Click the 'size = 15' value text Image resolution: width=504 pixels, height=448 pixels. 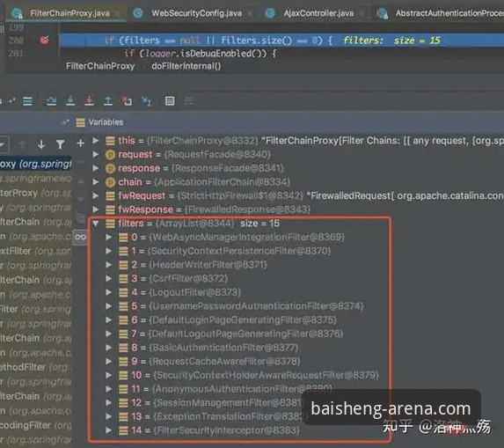259,224
